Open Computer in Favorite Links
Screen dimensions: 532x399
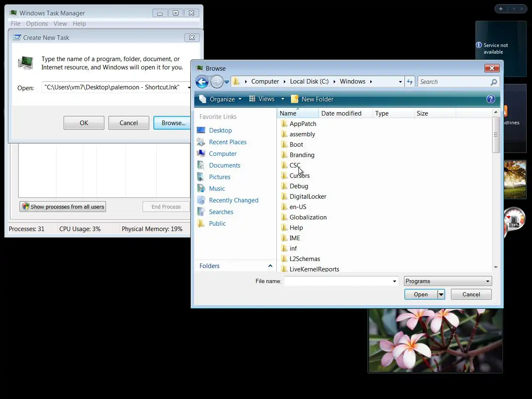point(223,154)
